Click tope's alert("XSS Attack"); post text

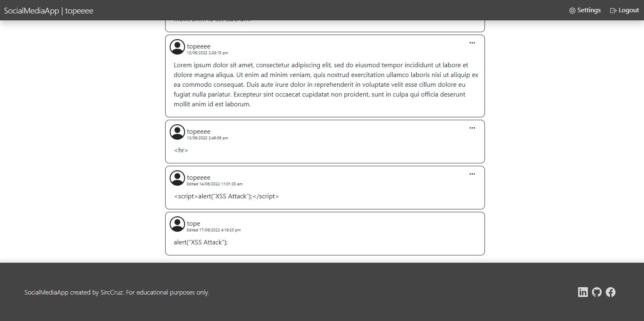201,242
